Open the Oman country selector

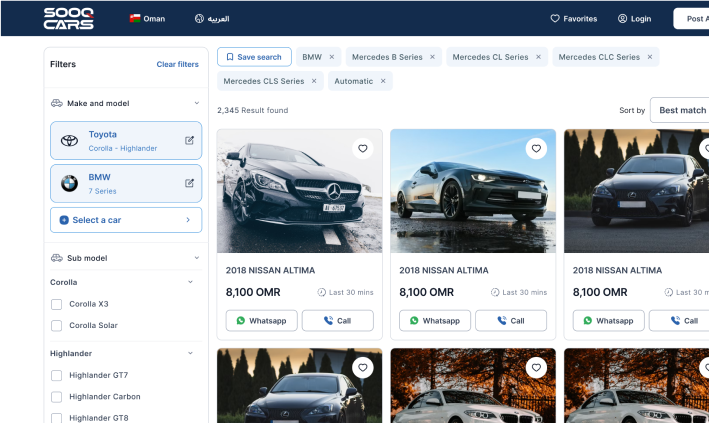click(147, 18)
